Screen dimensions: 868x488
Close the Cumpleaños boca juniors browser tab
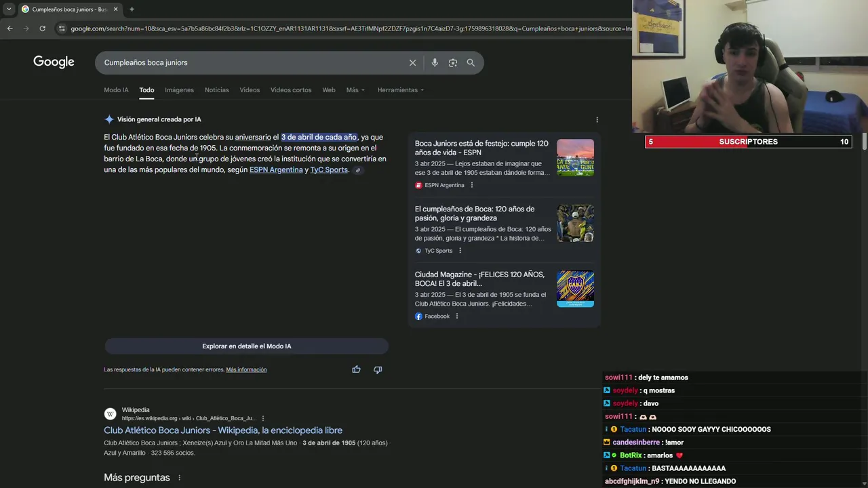(x=115, y=9)
